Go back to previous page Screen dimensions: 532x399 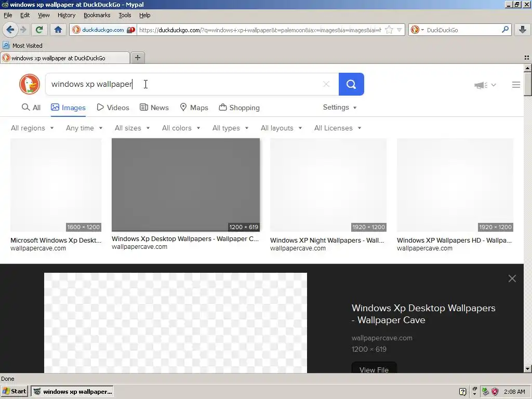click(x=10, y=30)
